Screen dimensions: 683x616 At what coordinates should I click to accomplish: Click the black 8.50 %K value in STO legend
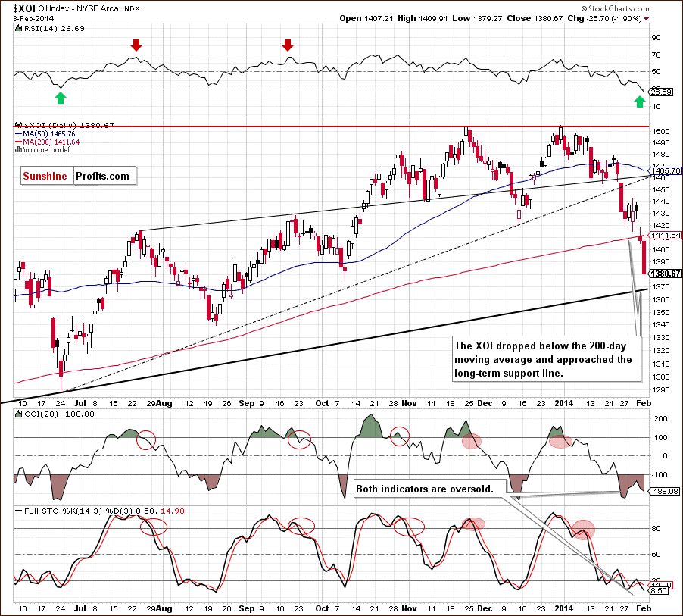point(145,511)
